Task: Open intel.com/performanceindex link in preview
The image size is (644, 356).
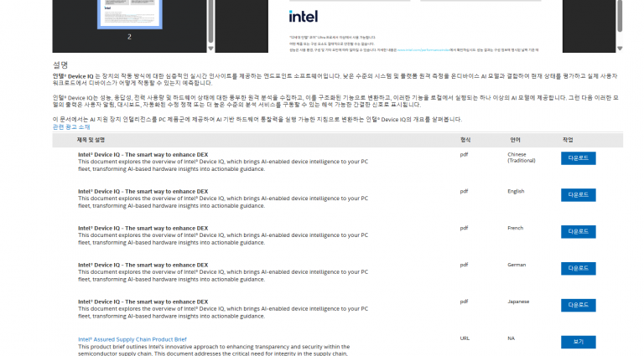Action: [423, 50]
